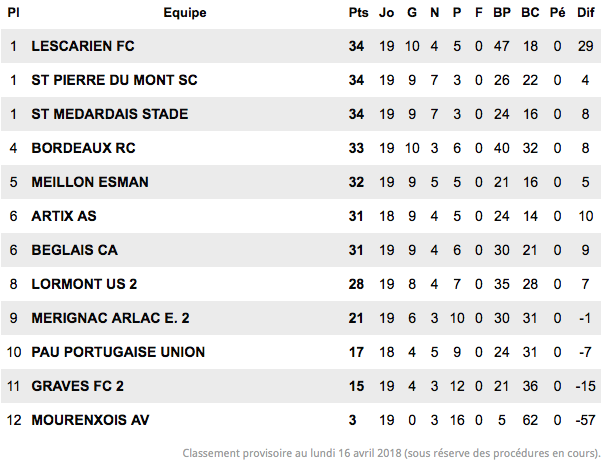This screenshot has height=463, width=603.
Task: Select the Jo column header
Action: point(386,13)
